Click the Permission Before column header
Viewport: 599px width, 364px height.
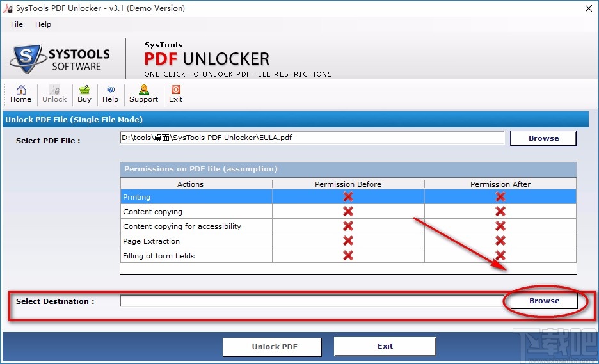(348, 184)
